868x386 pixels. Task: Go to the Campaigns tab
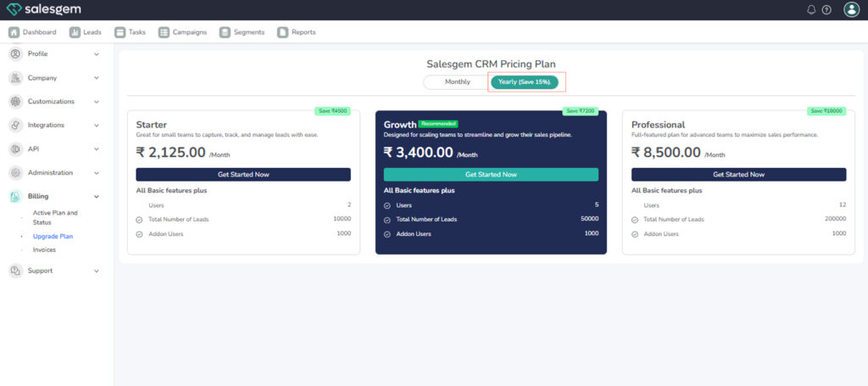tap(183, 32)
